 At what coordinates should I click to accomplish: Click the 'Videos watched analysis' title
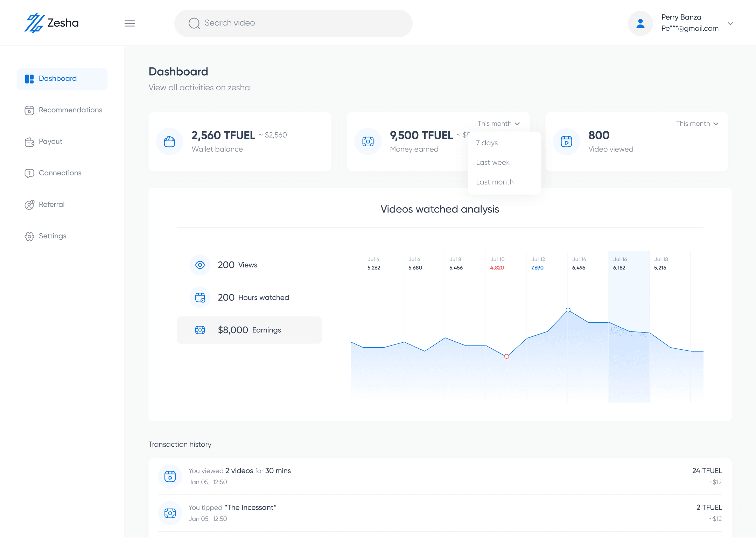pyautogui.click(x=440, y=209)
